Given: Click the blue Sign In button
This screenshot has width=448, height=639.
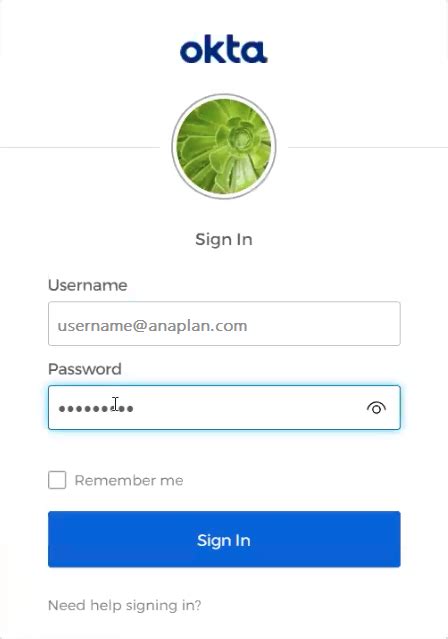Looking at the screenshot, I should [224, 539].
